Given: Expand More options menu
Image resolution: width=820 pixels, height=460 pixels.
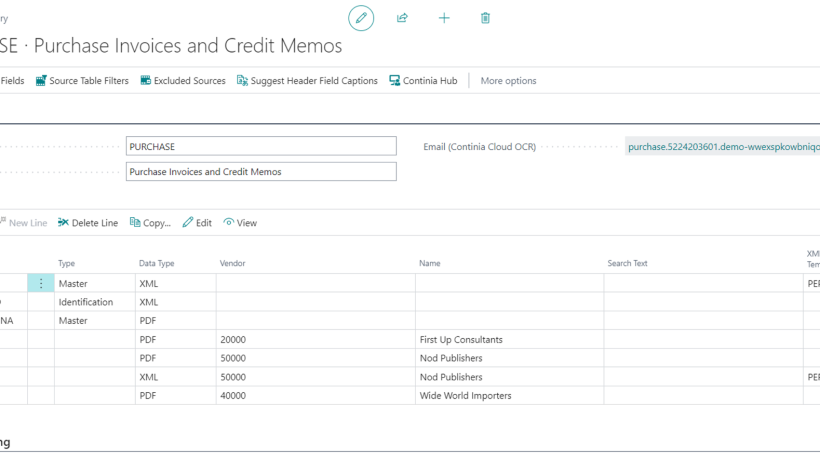Looking at the screenshot, I should [x=508, y=81].
